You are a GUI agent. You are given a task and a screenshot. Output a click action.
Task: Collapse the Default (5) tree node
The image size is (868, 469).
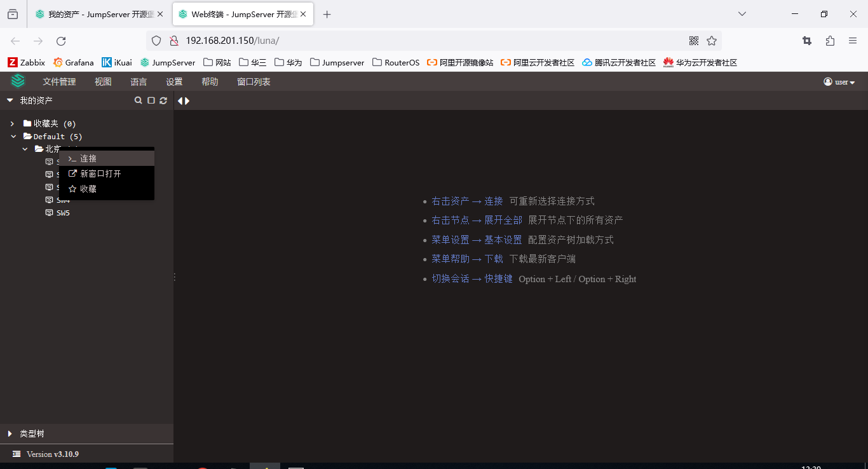tap(13, 136)
